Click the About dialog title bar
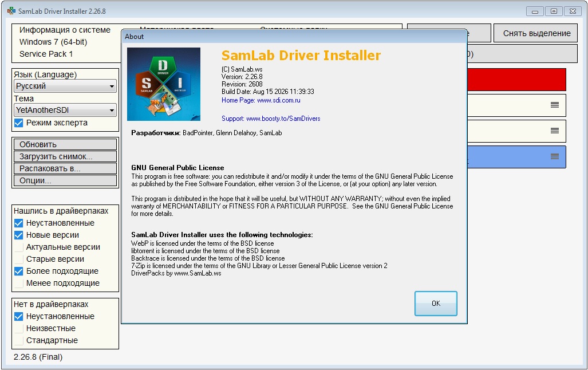 294,37
